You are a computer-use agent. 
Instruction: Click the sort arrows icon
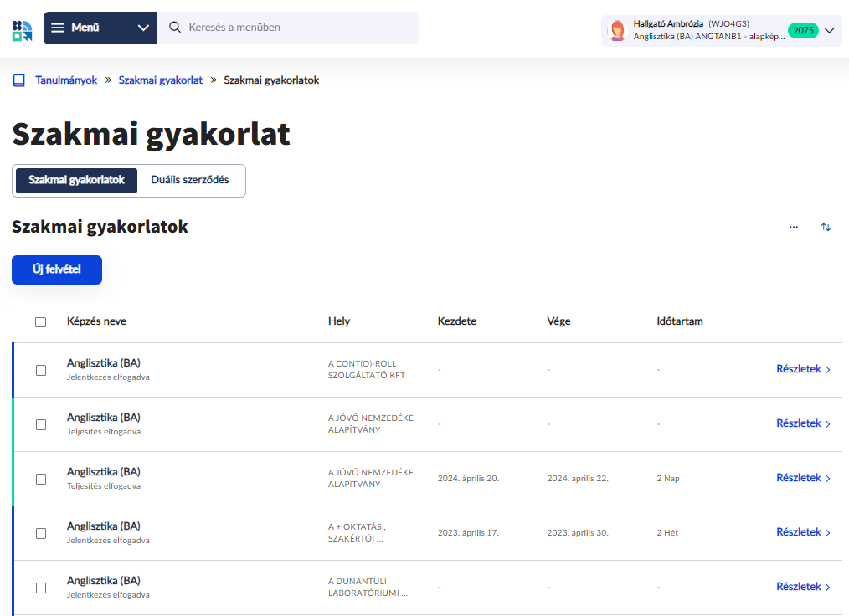pos(826,227)
